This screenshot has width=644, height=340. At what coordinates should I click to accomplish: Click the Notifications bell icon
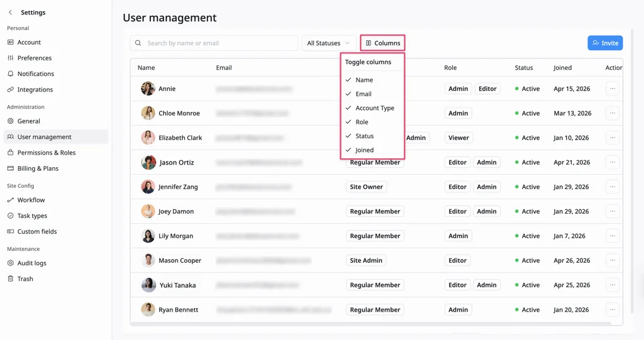tap(11, 74)
